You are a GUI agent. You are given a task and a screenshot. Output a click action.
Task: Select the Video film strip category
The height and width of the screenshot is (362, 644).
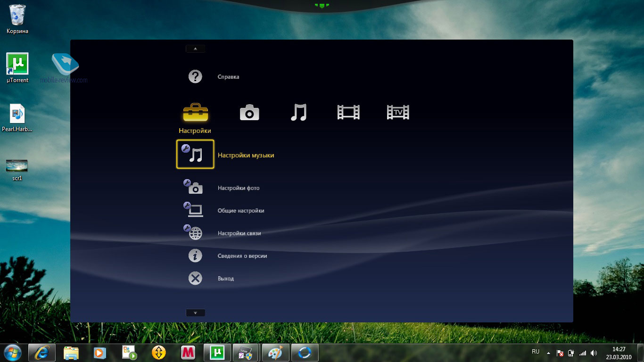(348, 112)
